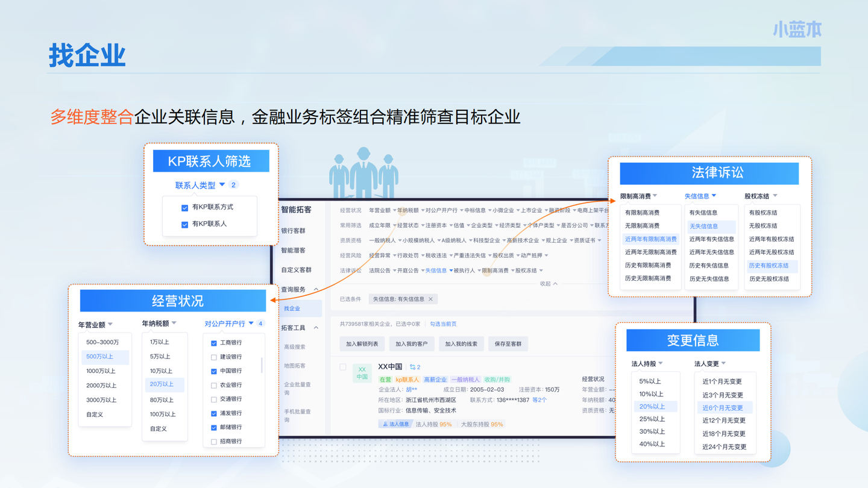The image size is (868, 488).
Task: Open legal person 胡** link
Action: click(411, 390)
